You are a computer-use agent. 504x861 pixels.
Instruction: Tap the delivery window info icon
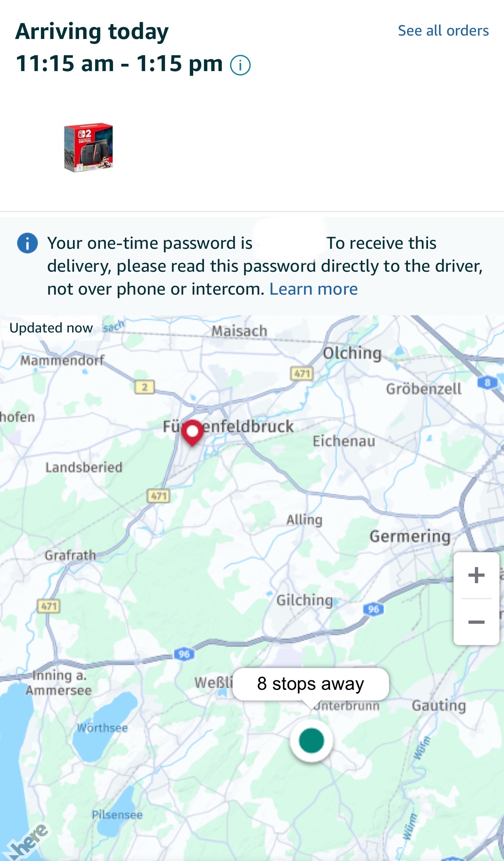(x=240, y=65)
